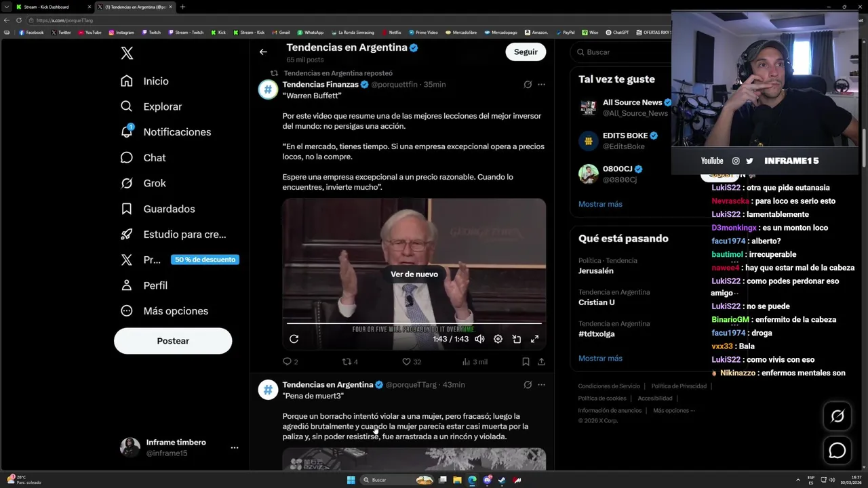Open the Windows Start menu
This screenshot has width=868, height=488.
click(351, 480)
